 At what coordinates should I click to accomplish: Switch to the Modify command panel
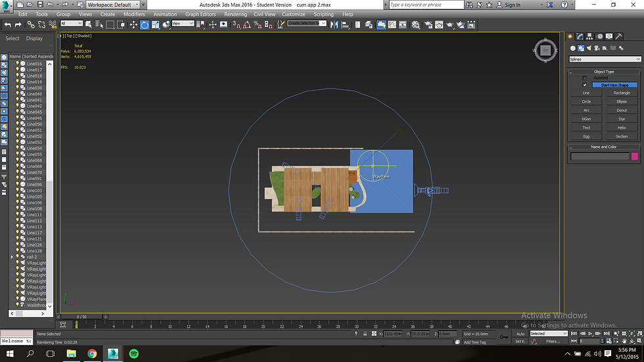coord(580,37)
